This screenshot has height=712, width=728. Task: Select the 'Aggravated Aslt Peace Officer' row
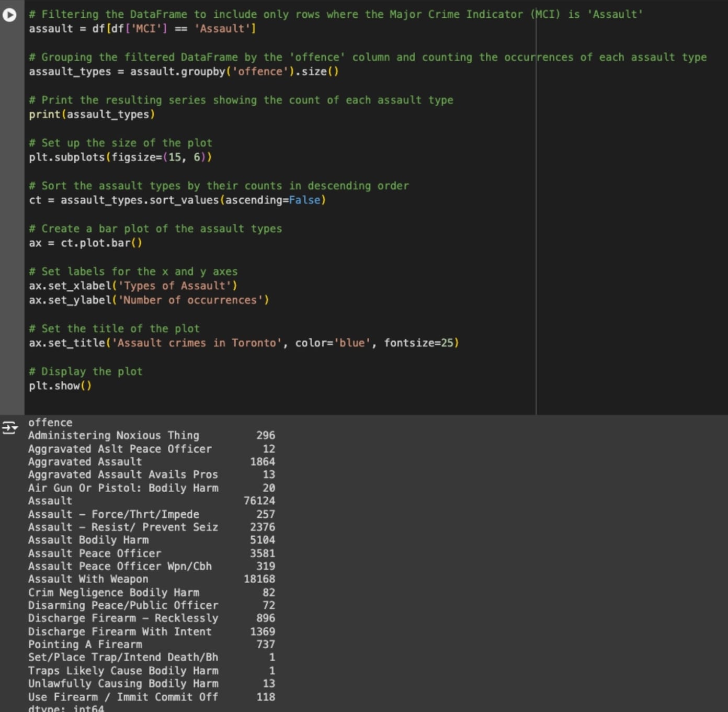point(152,449)
